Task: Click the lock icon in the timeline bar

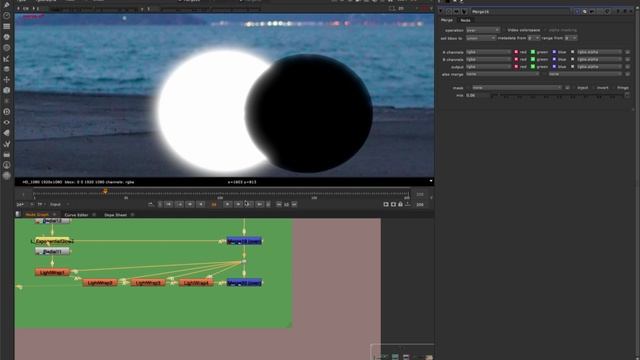Action: [x=400, y=204]
